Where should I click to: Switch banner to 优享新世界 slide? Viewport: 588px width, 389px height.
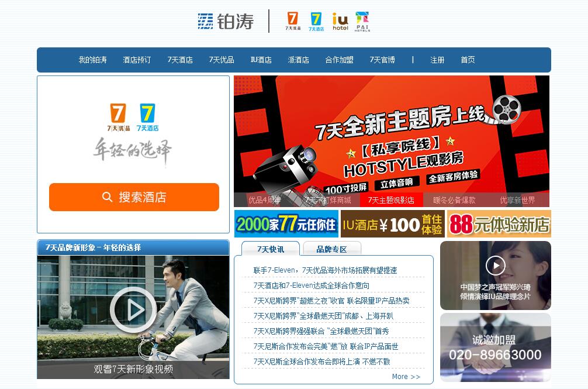[x=517, y=200]
